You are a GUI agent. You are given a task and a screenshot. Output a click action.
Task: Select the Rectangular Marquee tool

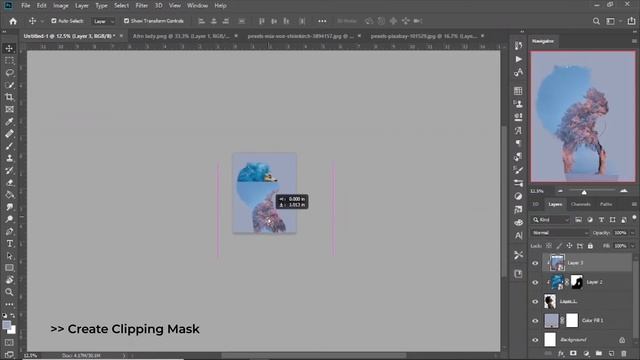click(9, 60)
